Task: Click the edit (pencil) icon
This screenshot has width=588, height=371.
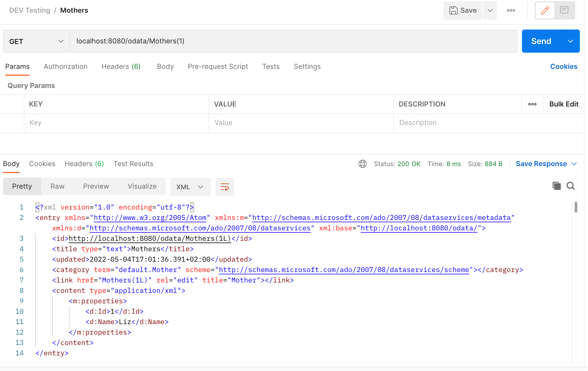Action: click(x=545, y=11)
